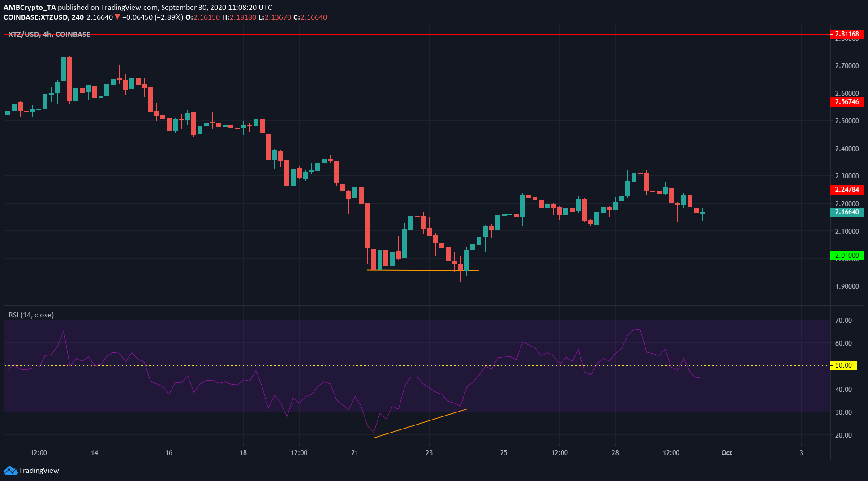Click the Oct label on the time axis
This screenshot has height=481, width=868.
[726, 453]
